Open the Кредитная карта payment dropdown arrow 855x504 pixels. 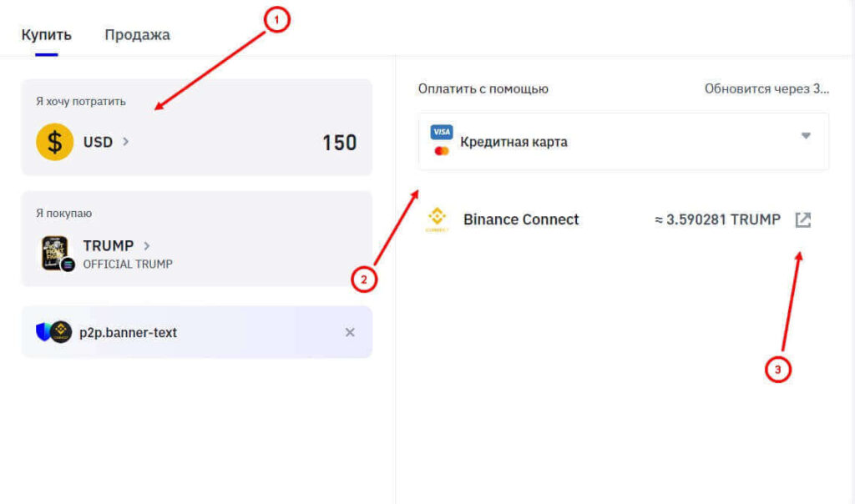[x=806, y=136]
